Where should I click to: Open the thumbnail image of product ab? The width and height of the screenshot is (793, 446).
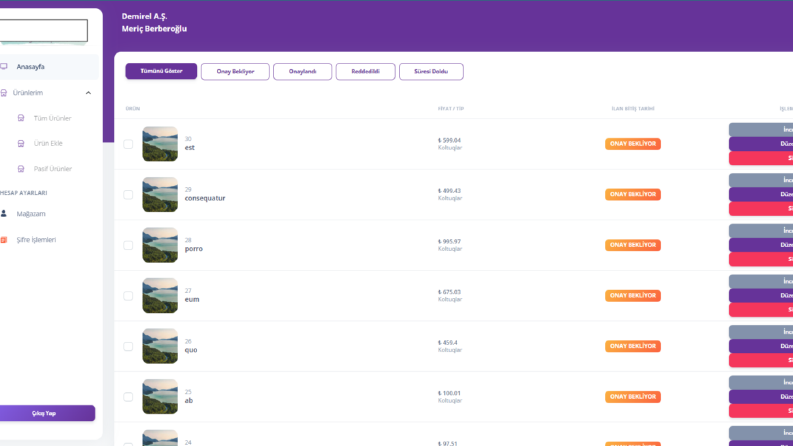[160, 397]
